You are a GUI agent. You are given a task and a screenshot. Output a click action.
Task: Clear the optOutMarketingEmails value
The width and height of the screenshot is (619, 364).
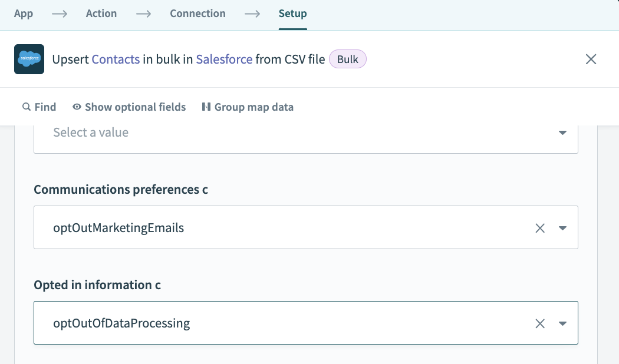[540, 228]
